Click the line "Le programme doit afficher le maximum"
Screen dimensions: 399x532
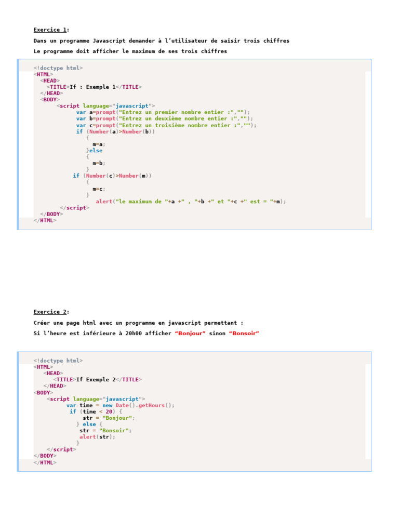pos(130,51)
